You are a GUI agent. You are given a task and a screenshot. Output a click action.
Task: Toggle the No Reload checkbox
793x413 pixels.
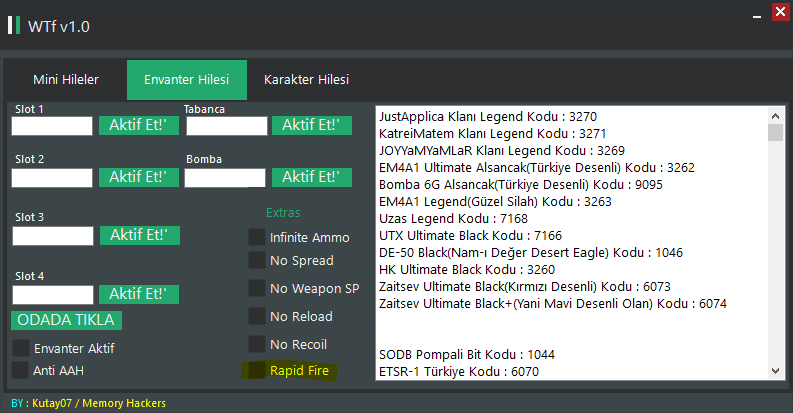pyautogui.click(x=257, y=316)
